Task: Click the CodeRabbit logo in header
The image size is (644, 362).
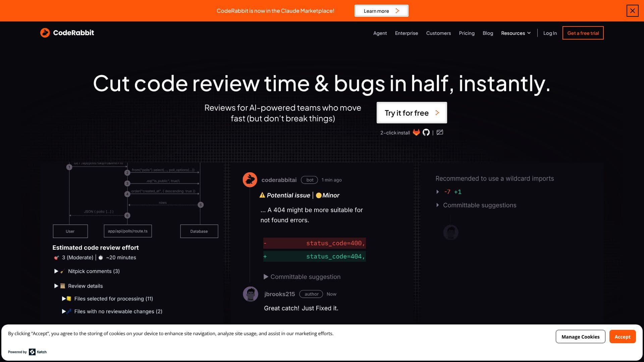Action: 67,33
